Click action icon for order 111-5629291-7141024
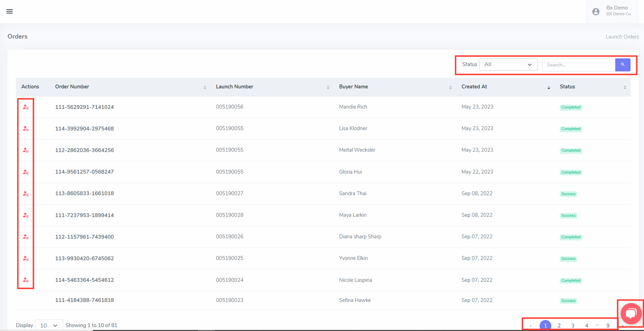This screenshot has width=644, height=331. [25, 107]
